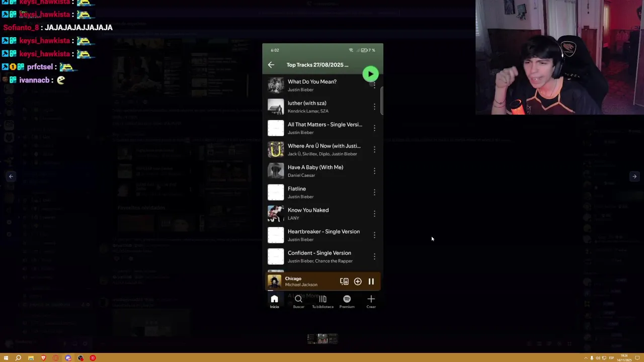Open options menu for All That Matters
This screenshot has height=362, width=644.
tap(374, 128)
